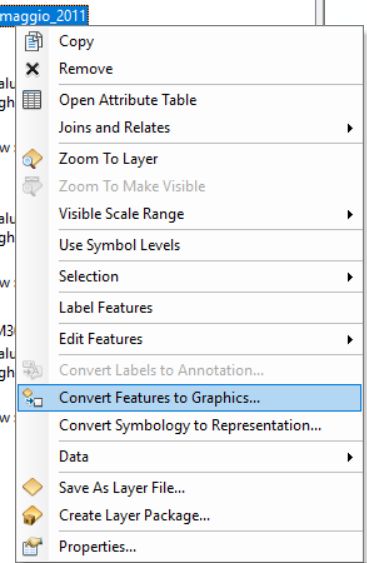Open the Edit Features entry
Viewport: 367px width, 563px height.
(190, 339)
